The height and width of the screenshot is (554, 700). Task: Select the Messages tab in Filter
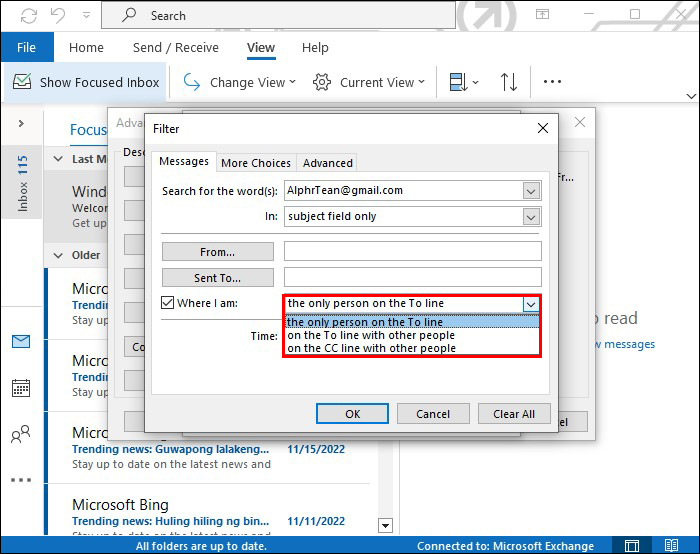(x=184, y=161)
